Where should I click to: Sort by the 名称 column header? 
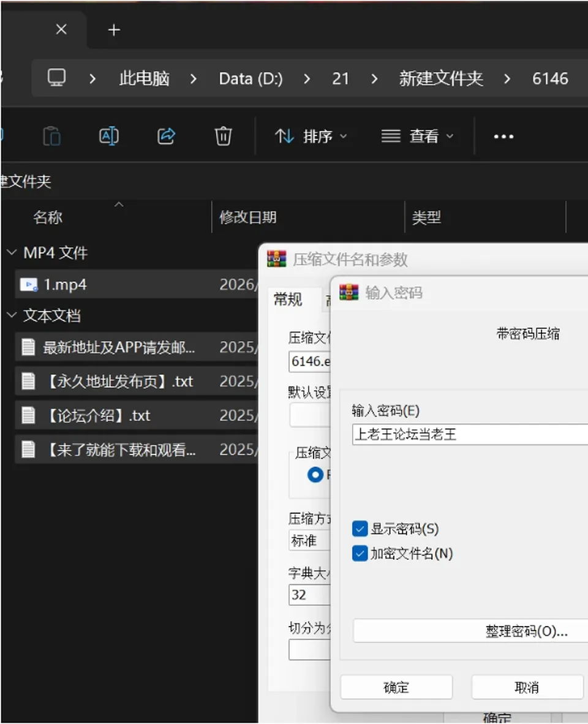point(48,217)
